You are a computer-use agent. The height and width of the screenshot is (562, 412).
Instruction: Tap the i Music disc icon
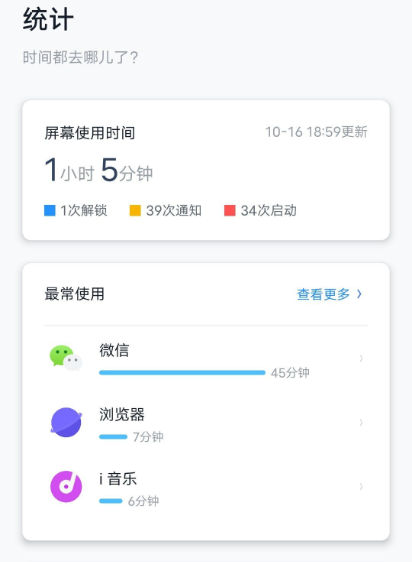tap(66, 486)
